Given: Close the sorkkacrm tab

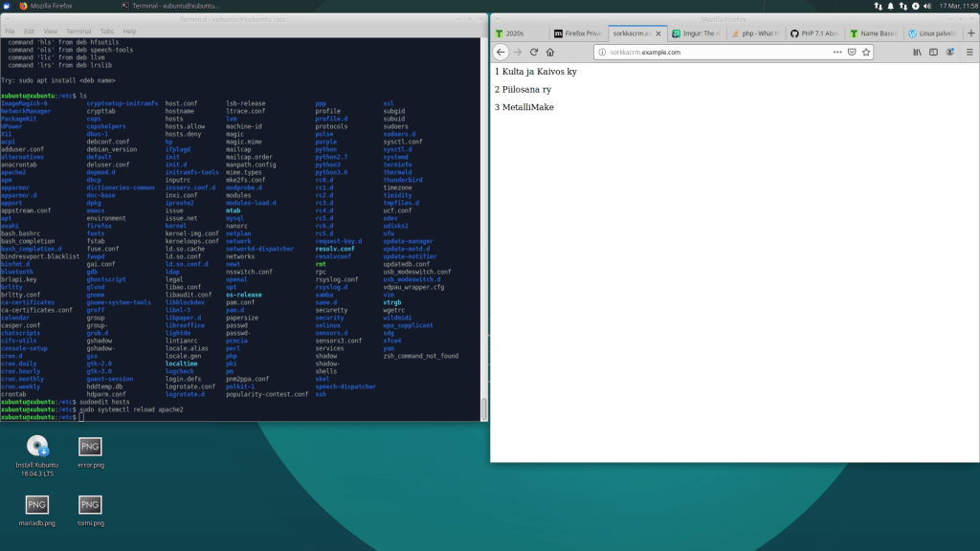Looking at the screenshot, I should pyautogui.click(x=659, y=33).
